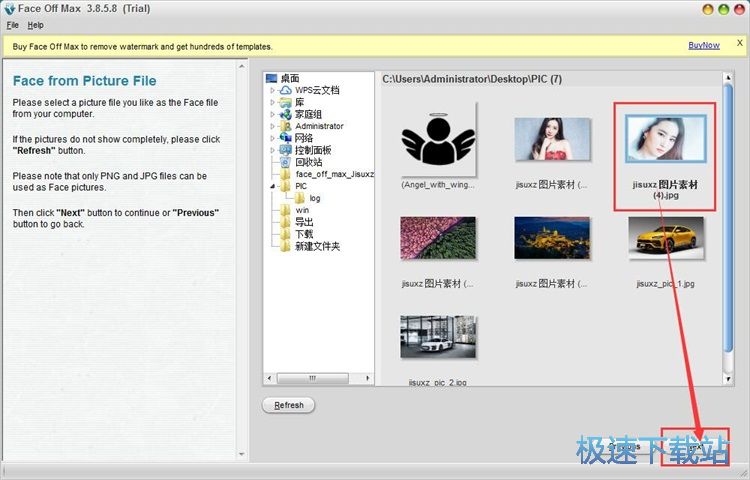
Task: Open the File menu
Action: click(12, 25)
